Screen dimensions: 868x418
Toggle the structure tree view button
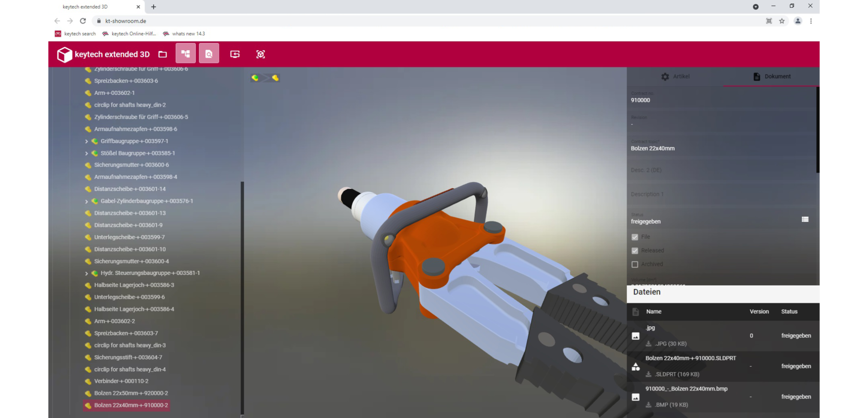pyautogui.click(x=185, y=54)
